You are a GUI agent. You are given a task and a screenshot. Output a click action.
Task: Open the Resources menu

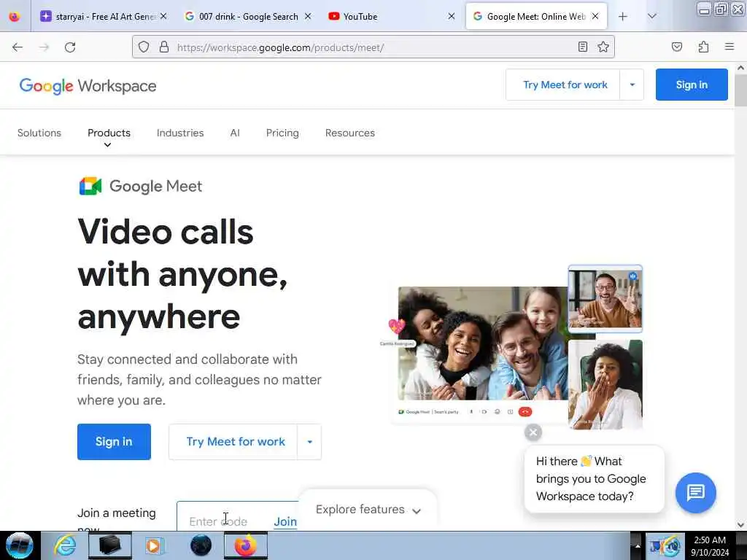pyautogui.click(x=350, y=133)
